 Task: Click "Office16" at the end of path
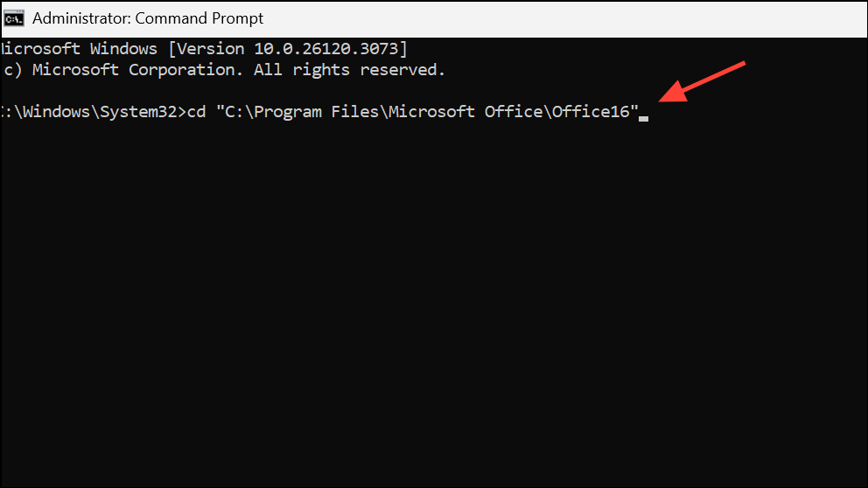coord(592,112)
